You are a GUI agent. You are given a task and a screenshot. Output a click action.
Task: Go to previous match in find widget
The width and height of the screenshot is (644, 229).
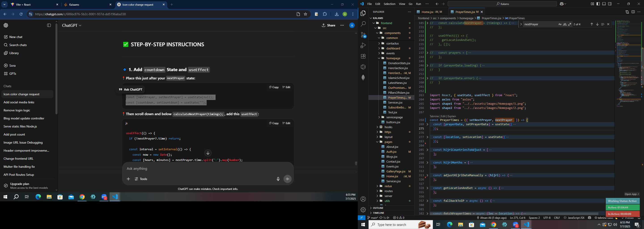pyautogui.click(x=591, y=24)
